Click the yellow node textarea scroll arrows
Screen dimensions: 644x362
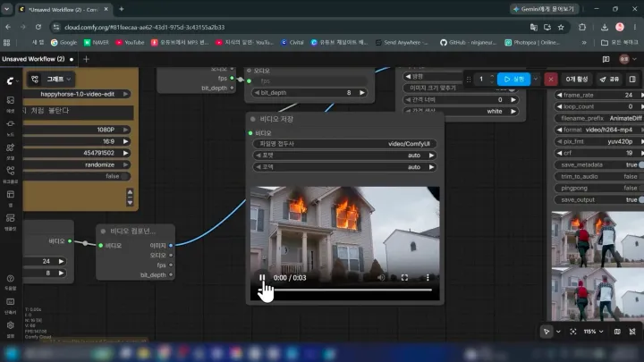click(130, 197)
